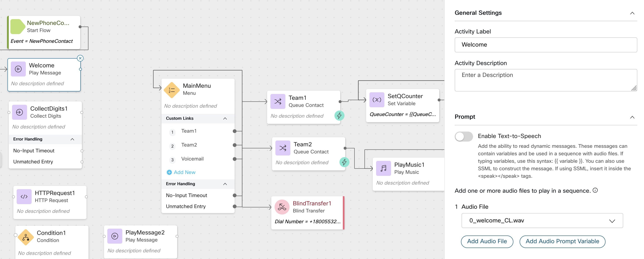Select the Team1 Queue Contact icon
644x259 pixels.
pyautogui.click(x=278, y=101)
